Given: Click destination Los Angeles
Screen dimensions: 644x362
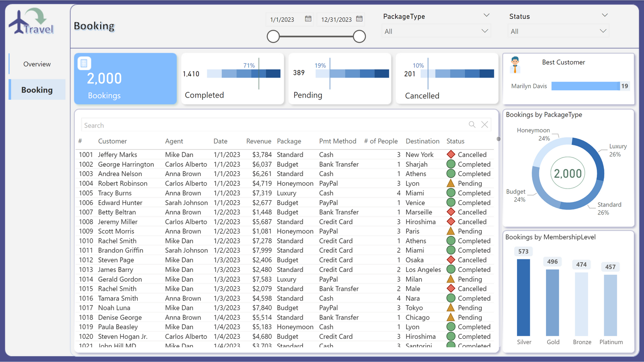Looking at the screenshot, I should point(423,269).
